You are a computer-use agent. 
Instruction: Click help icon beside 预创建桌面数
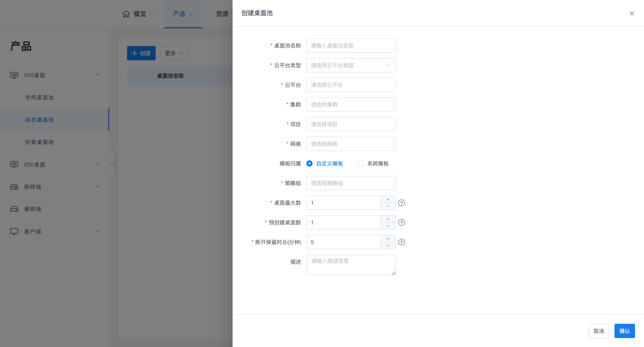pos(402,222)
